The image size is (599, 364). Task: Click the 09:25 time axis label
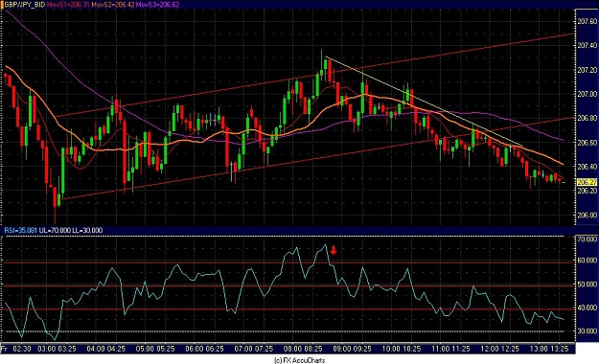click(x=362, y=349)
